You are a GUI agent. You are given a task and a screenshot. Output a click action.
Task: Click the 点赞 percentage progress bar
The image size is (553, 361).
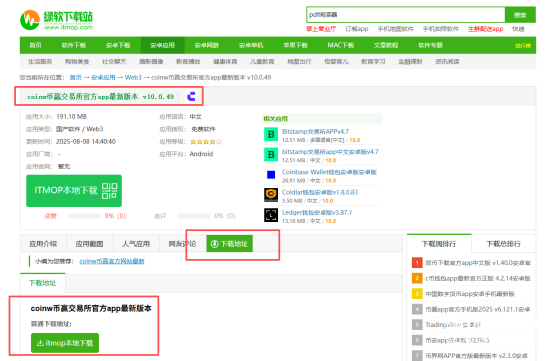pyautogui.click(x=84, y=216)
